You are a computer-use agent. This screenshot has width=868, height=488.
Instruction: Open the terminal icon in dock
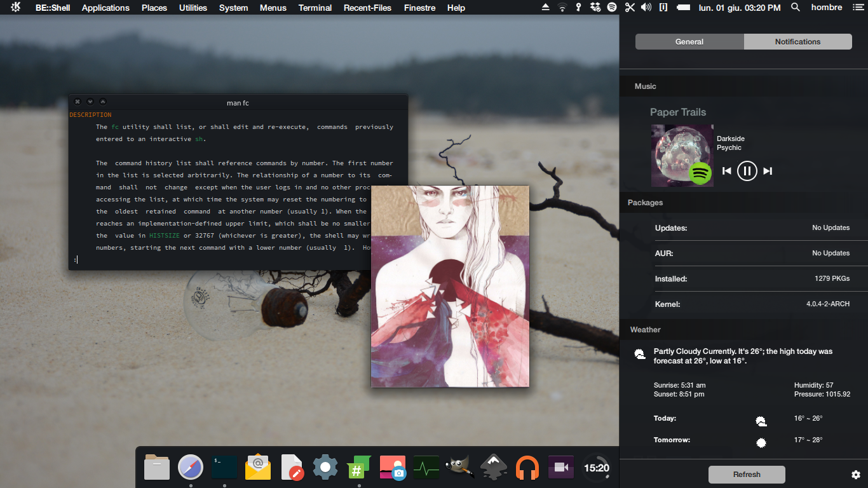click(224, 467)
